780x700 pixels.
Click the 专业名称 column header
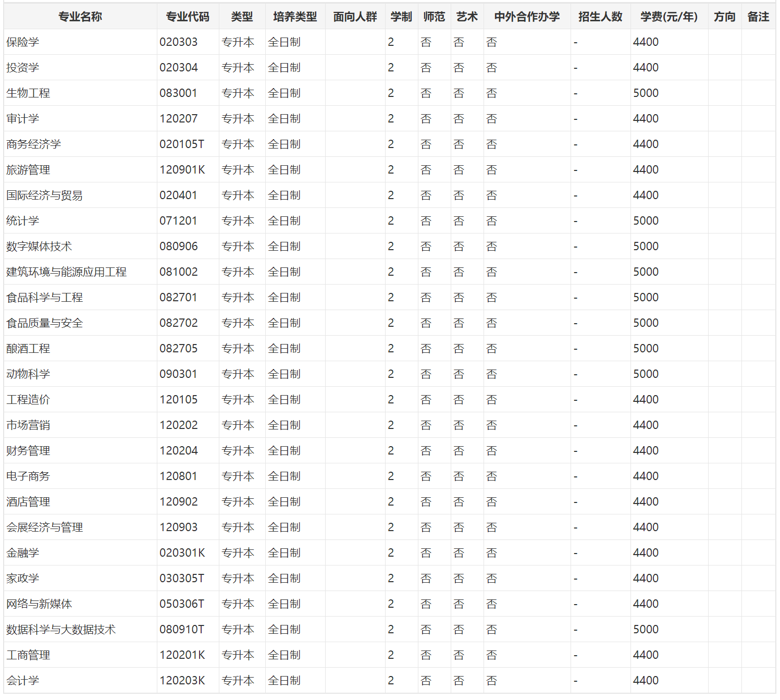[80, 17]
